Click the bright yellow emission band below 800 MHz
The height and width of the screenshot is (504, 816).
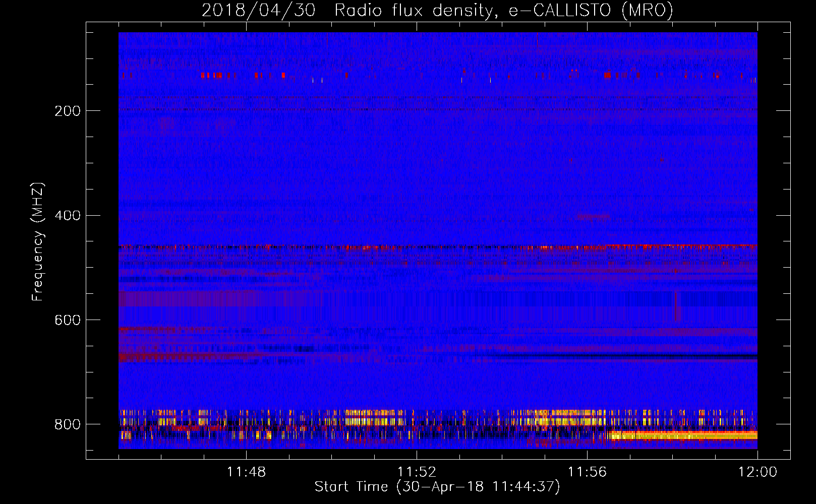tap(683, 435)
